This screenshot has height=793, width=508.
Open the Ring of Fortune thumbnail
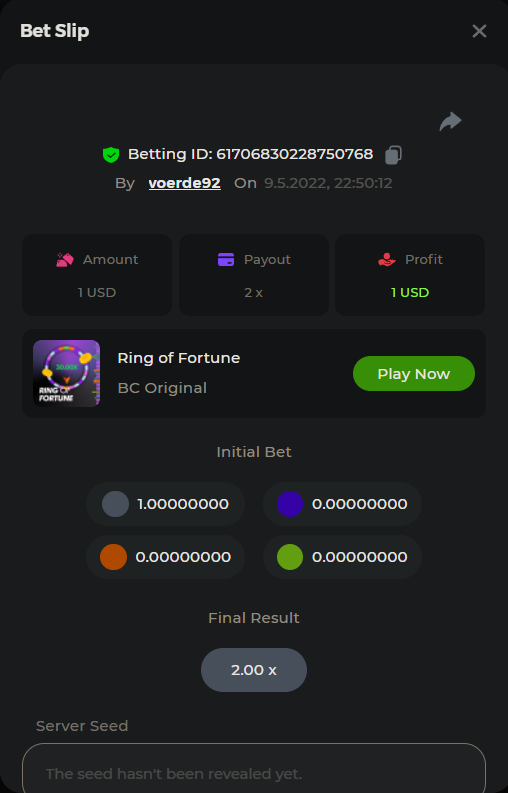pos(66,373)
